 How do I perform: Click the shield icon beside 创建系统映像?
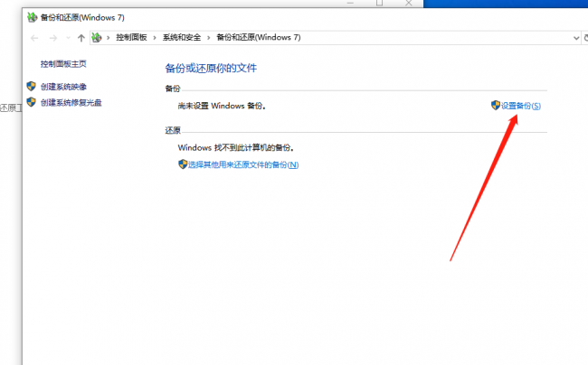point(31,86)
